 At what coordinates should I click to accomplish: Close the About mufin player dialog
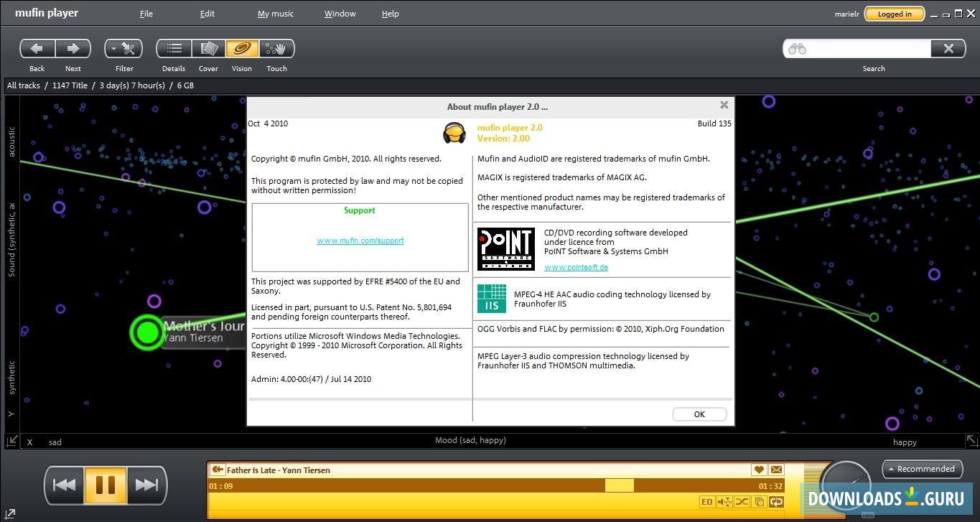click(x=724, y=105)
